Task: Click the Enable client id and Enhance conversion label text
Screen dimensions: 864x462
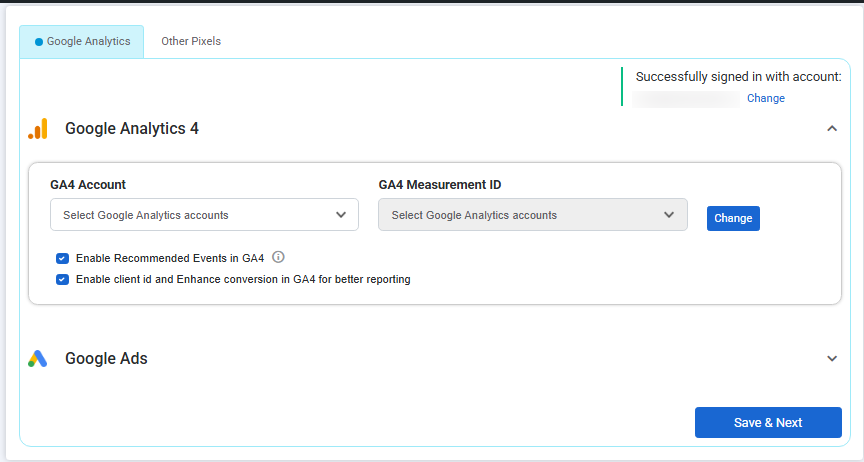Action: pyautogui.click(x=243, y=280)
